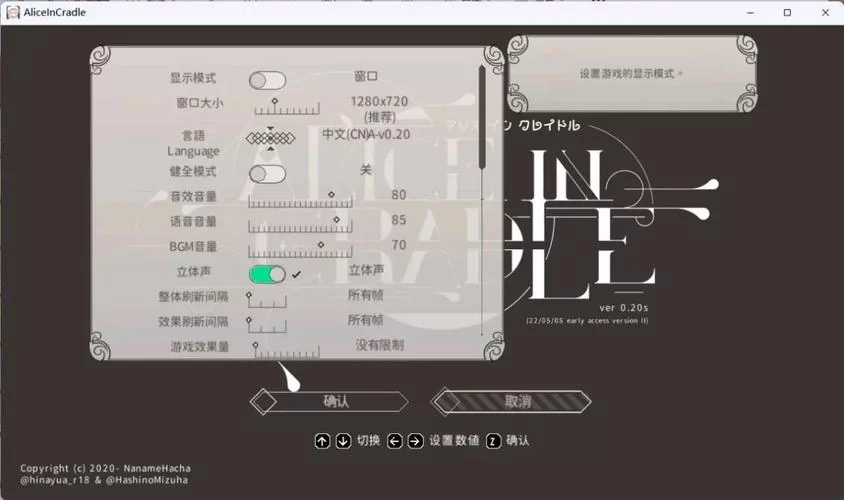Toggle the 健全模式 switch
Viewport: 844px width, 500px height.
(267, 174)
